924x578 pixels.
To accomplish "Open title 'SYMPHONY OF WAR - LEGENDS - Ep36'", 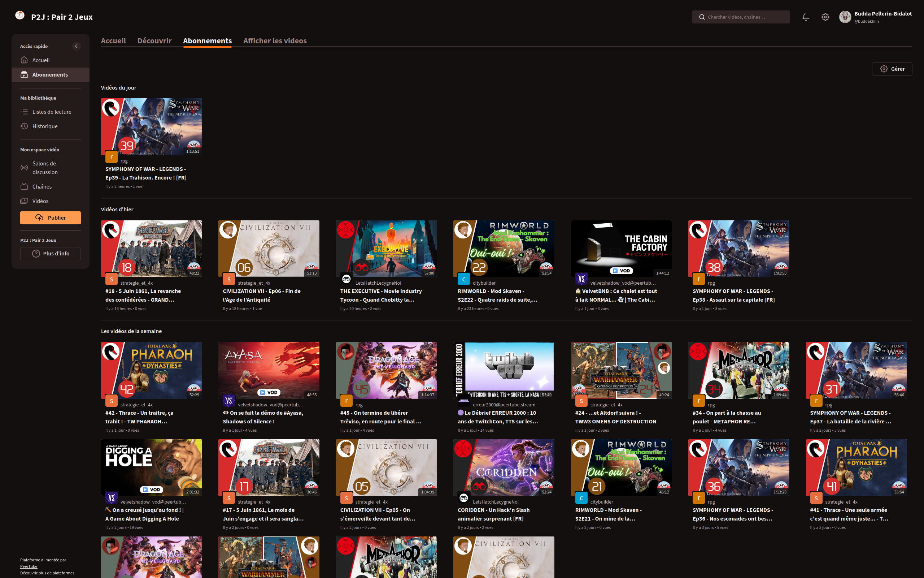I will (x=733, y=514).
